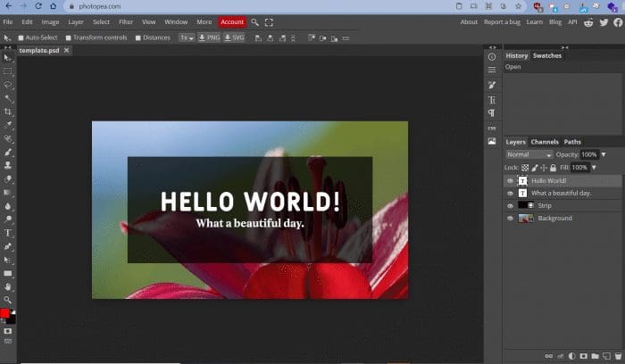Screen dimensions: 625x364
Task: Enable the Auto-Select checkbox
Action: click(21, 37)
